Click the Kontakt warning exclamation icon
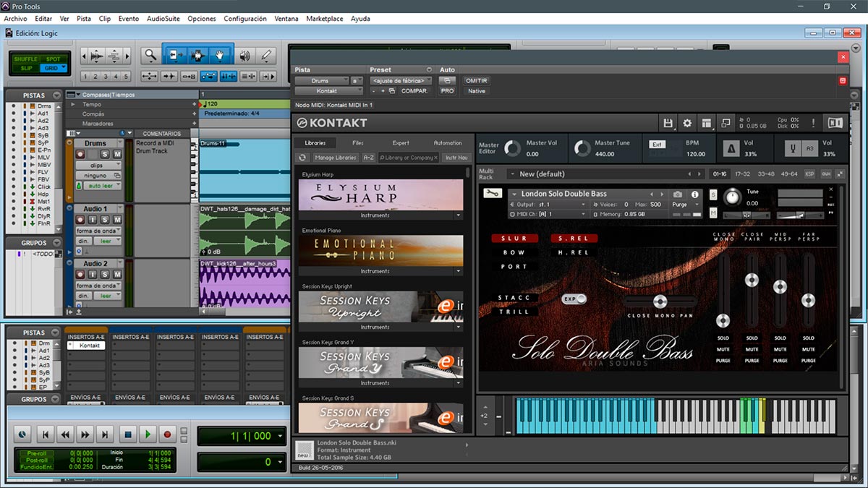The width and height of the screenshot is (868, 488). pos(813,124)
